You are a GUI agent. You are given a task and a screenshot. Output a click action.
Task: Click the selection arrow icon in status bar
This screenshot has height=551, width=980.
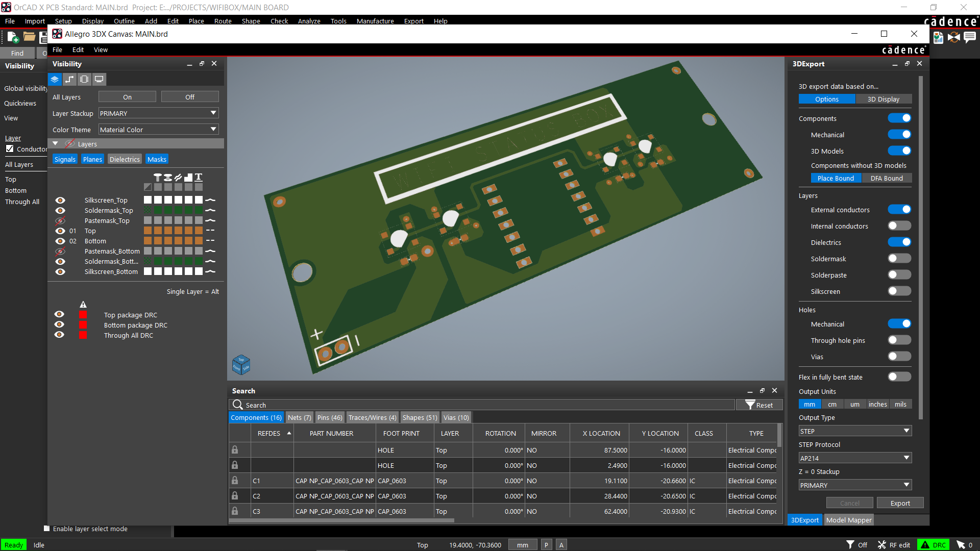(x=961, y=544)
